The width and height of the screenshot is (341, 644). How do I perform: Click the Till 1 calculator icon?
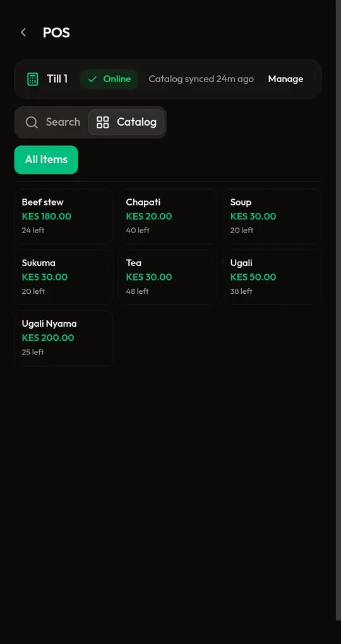(32, 79)
